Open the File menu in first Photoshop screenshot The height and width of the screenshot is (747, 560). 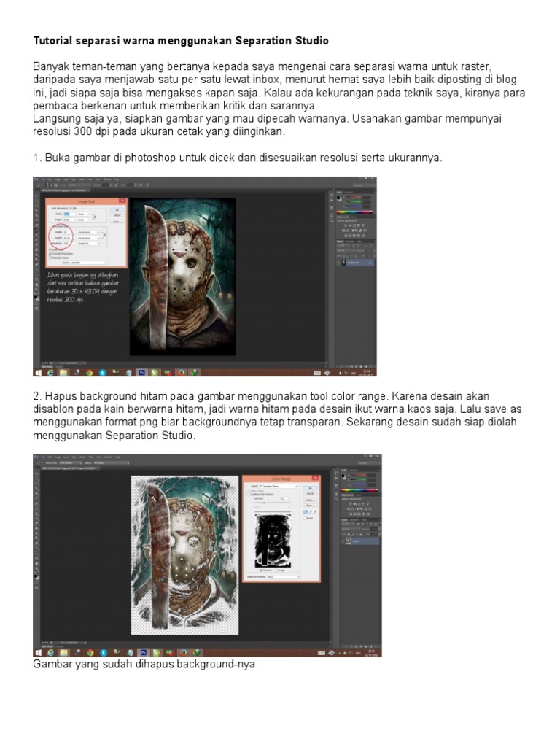43,179
